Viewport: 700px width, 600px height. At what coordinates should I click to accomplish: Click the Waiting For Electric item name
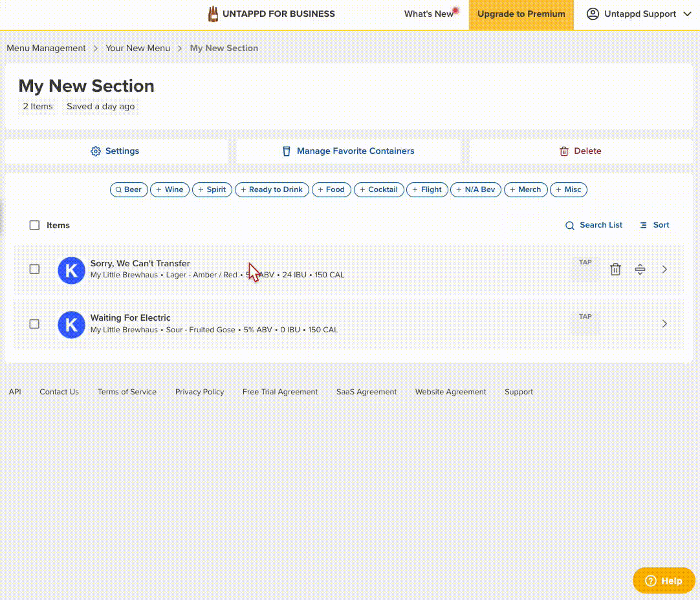[x=130, y=318]
